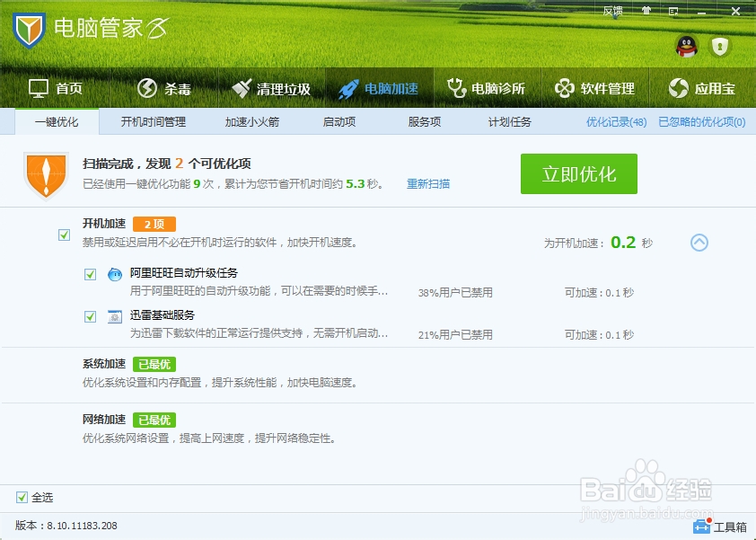Open 优化记录(48) link
Viewport: 756px width, 540px height.
click(x=616, y=122)
